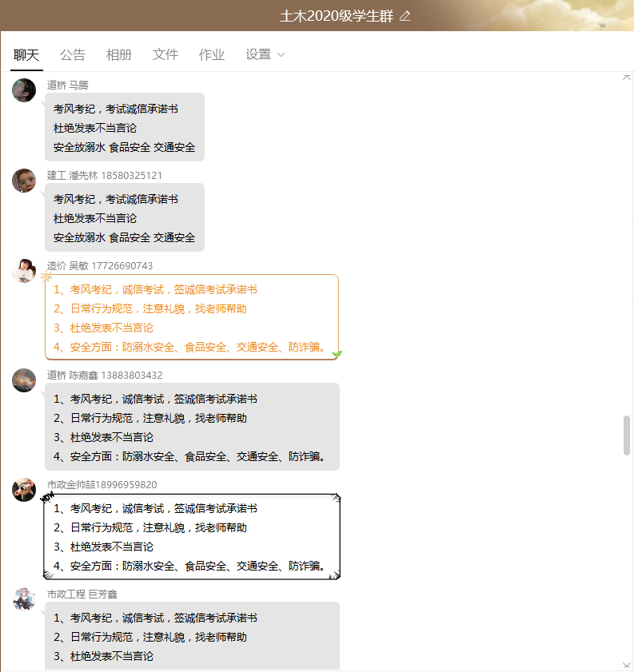Open 市政工程 巨芳鑫's avatar
The width and height of the screenshot is (634, 672).
[24, 599]
